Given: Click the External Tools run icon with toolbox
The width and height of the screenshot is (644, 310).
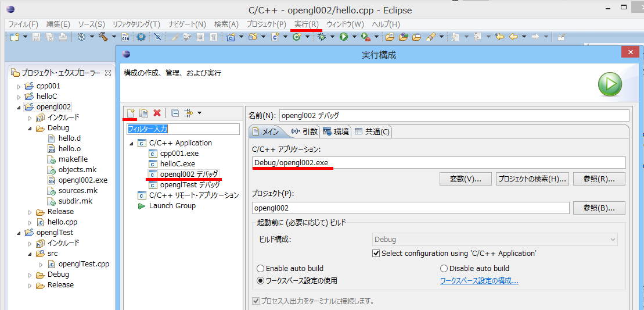Looking at the screenshot, I should (365, 37).
